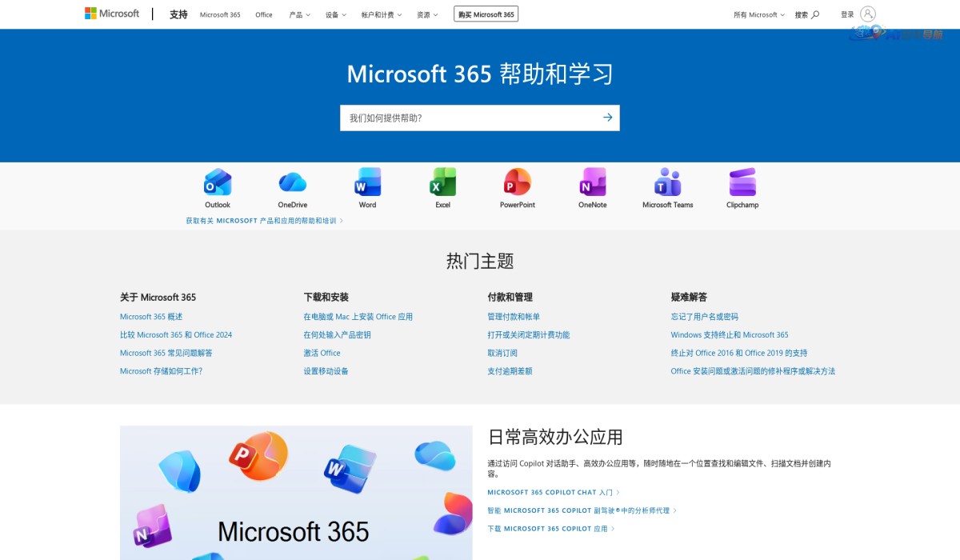Click the Clipchamp app icon

coord(742,182)
